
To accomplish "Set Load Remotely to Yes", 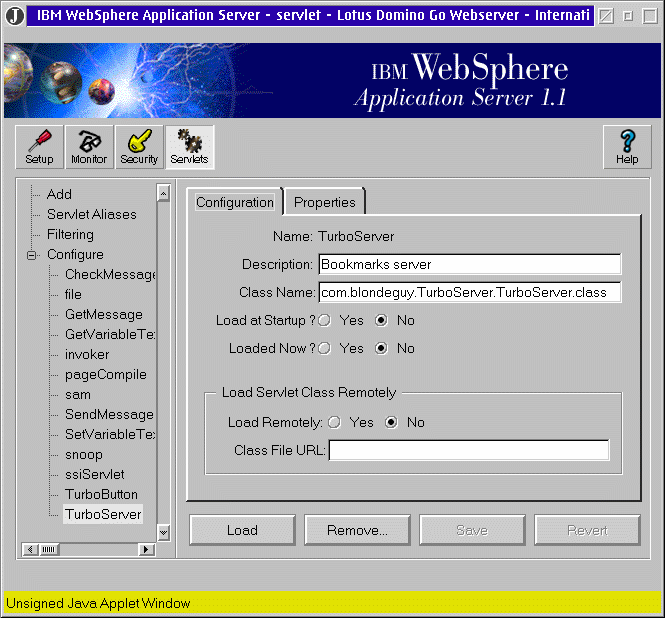I will tap(335, 422).
